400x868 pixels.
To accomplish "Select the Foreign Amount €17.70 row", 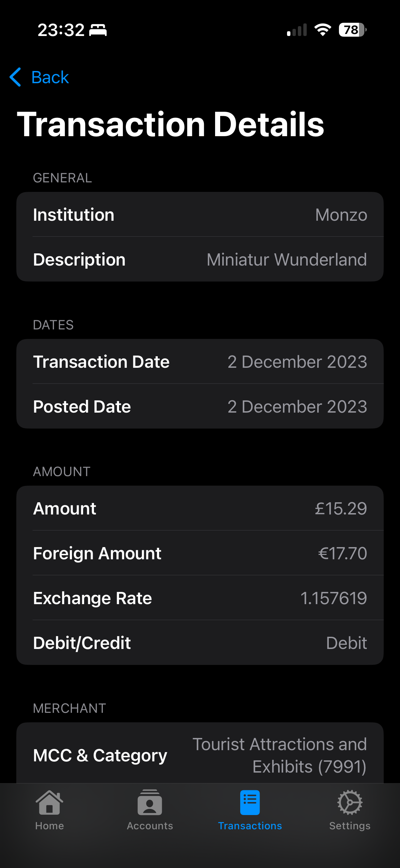I will click(200, 553).
